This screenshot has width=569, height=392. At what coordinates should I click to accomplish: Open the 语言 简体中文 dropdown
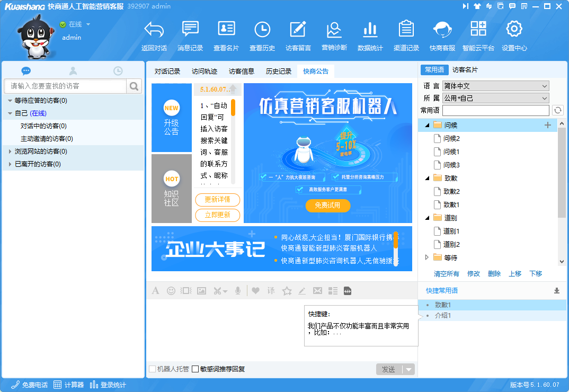tap(495, 86)
